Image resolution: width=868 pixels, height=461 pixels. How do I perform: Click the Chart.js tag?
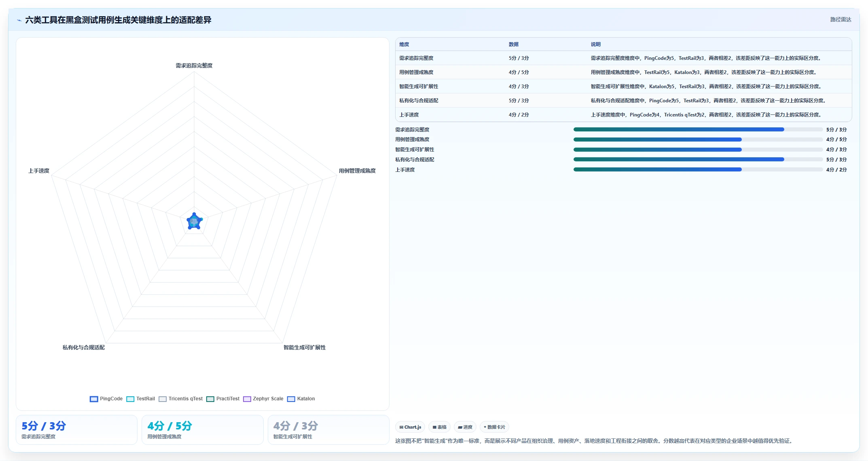click(410, 427)
